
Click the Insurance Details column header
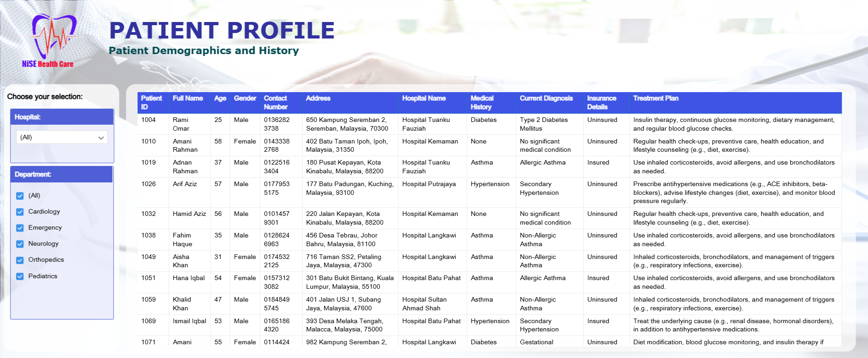(601, 103)
